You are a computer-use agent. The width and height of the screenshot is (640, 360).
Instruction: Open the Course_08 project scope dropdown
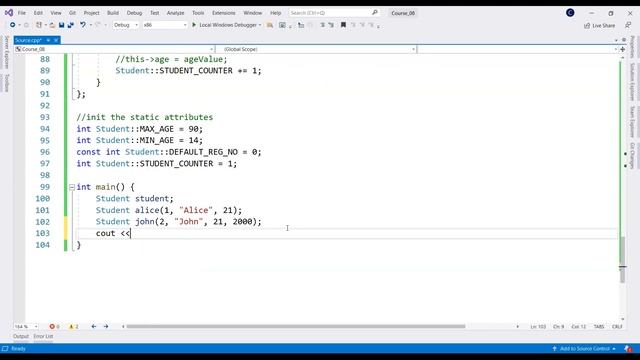pyautogui.click(x=114, y=49)
